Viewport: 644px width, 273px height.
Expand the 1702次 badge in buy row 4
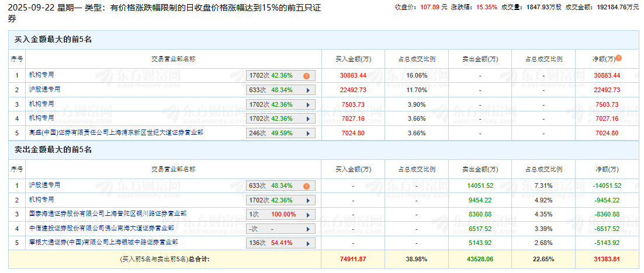point(281,118)
